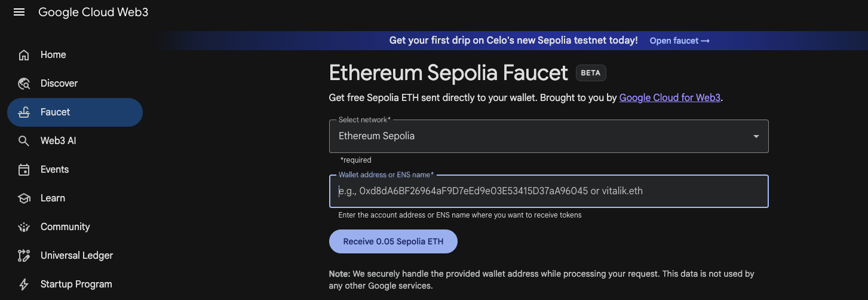Go to the Discover sidebar item
The height and width of the screenshot is (300, 868).
click(x=59, y=84)
